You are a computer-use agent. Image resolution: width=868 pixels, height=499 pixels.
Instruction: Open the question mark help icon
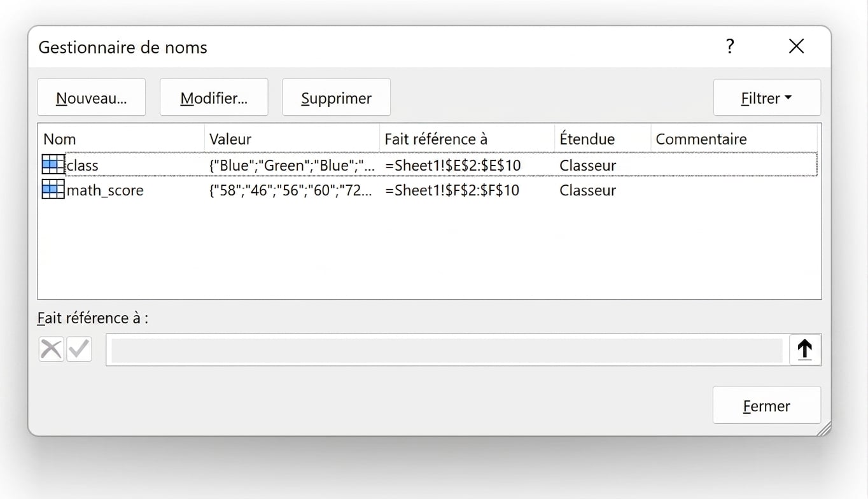(730, 46)
